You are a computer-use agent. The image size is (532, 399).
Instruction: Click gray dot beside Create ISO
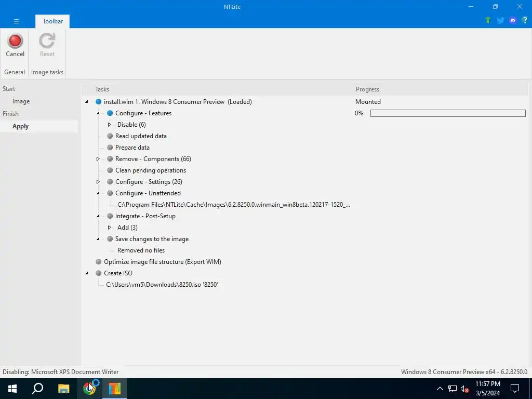point(98,273)
